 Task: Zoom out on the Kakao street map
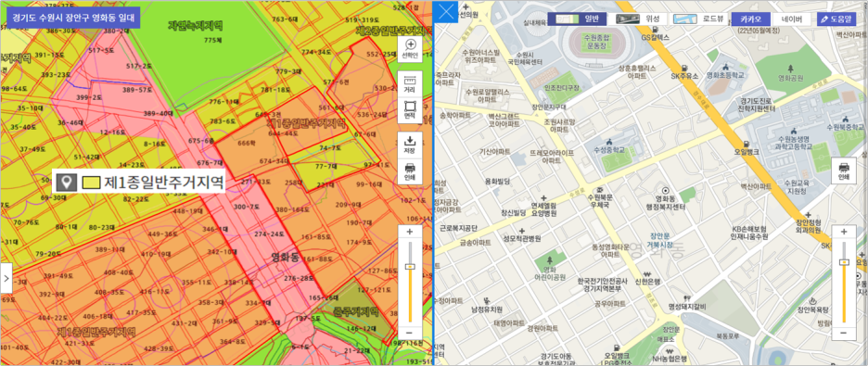click(x=844, y=333)
